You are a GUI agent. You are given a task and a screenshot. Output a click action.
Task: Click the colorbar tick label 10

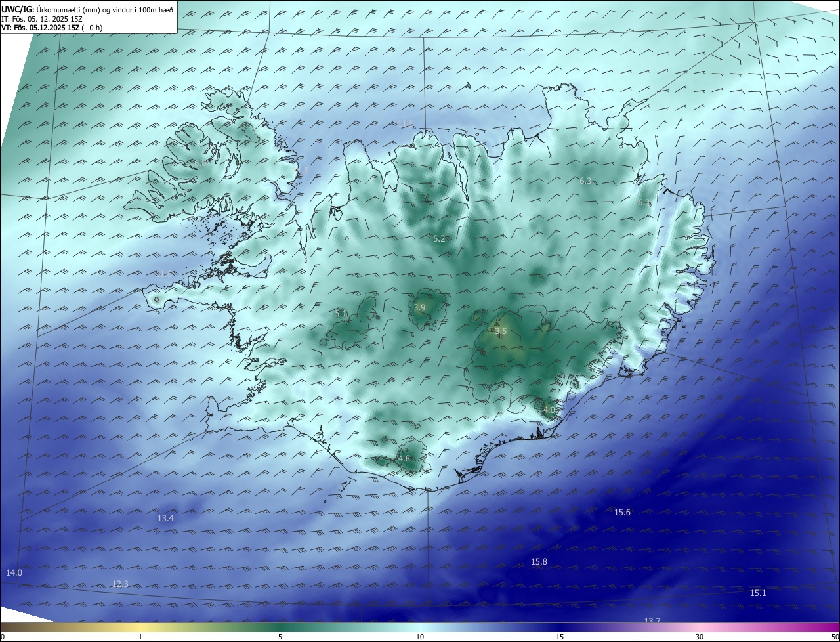point(420,637)
